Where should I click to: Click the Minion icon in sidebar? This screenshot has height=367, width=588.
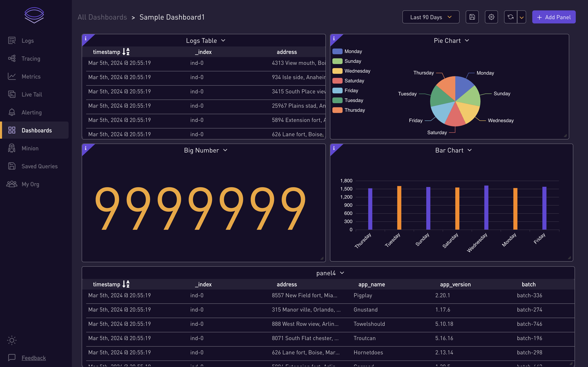(11, 148)
